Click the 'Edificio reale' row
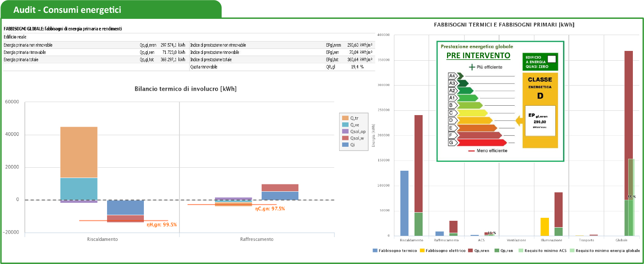 click(189, 37)
